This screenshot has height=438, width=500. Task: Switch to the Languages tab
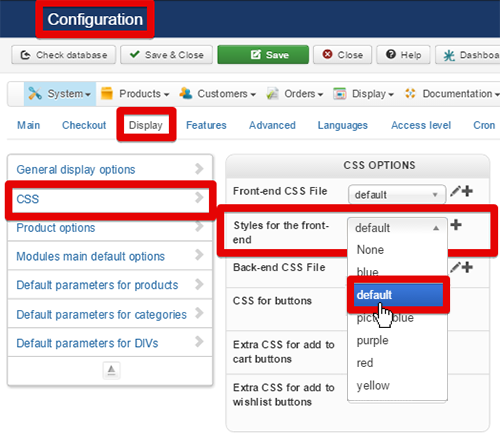coord(343,125)
